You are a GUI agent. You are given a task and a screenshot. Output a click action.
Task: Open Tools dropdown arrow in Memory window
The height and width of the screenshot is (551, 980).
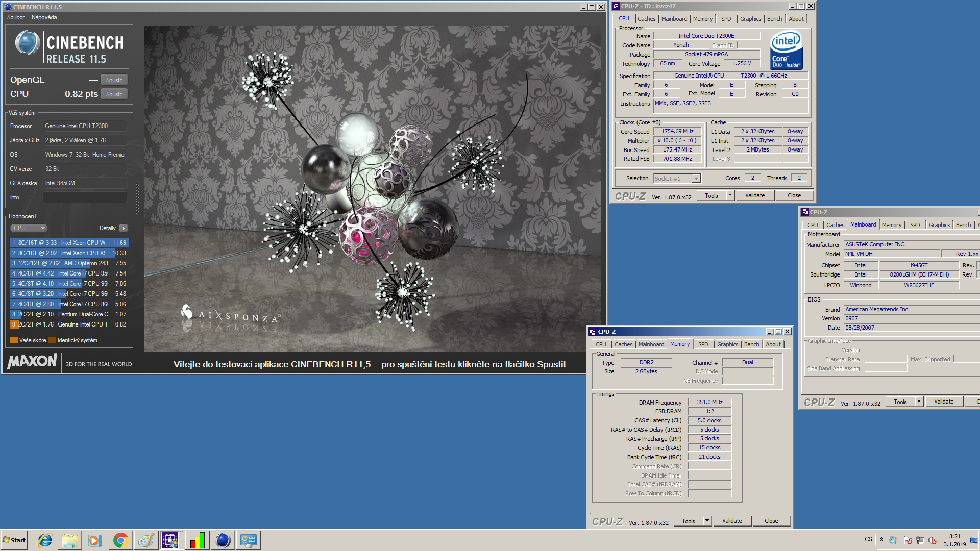pyautogui.click(x=707, y=521)
